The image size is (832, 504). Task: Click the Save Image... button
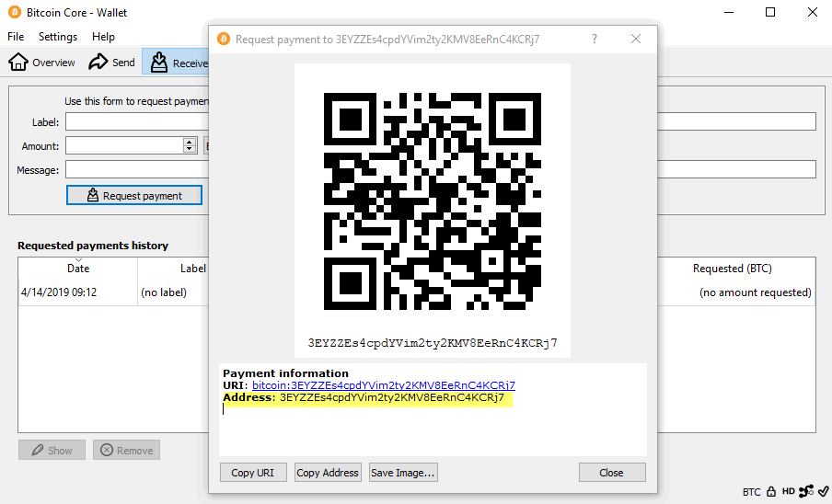coord(403,472)
